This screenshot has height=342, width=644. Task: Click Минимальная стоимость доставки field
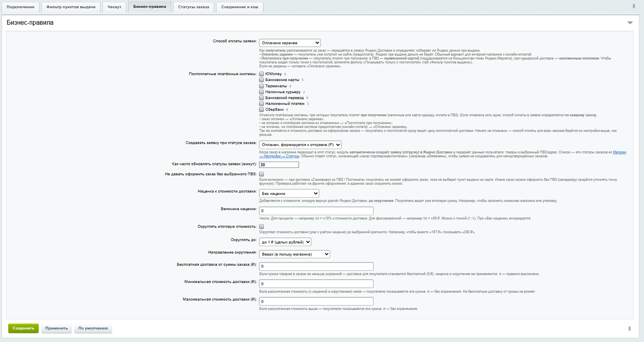click(x=316, y=284)
